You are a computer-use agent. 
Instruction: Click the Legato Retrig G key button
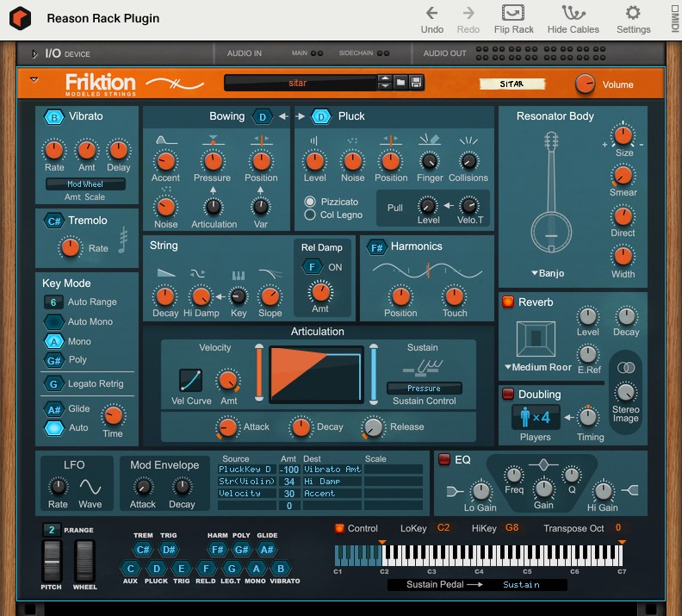click(53, 384)
